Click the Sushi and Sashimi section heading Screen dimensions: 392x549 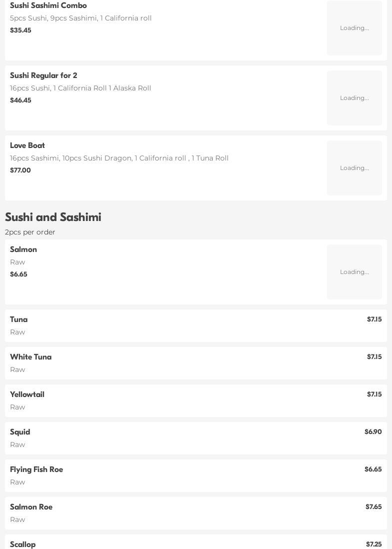pyautogui.click(x=53, y=217)
